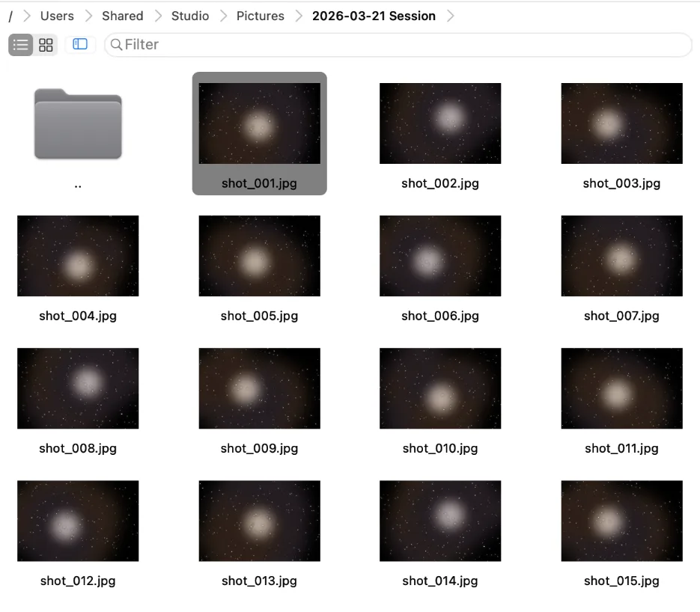The height and width of the screenshot is (612, 700).
Task: Navigate to Pictures in breadcrumb
Action: click(261, 16)
